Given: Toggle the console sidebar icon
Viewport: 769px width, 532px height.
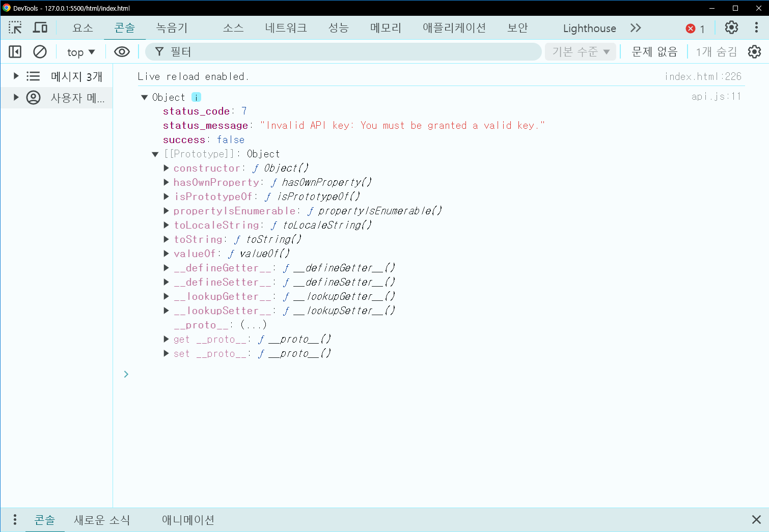Looking at the screenshot, I should [15, 51].
